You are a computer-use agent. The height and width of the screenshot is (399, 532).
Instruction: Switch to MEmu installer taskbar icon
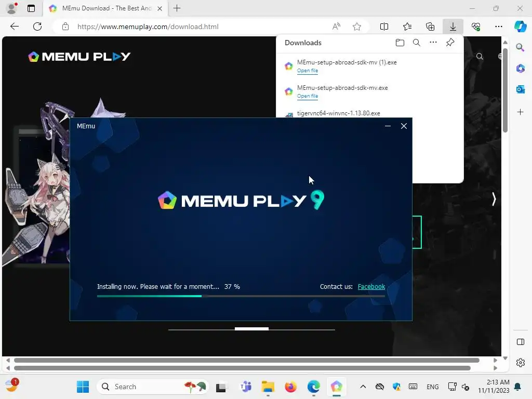(336, 387)
